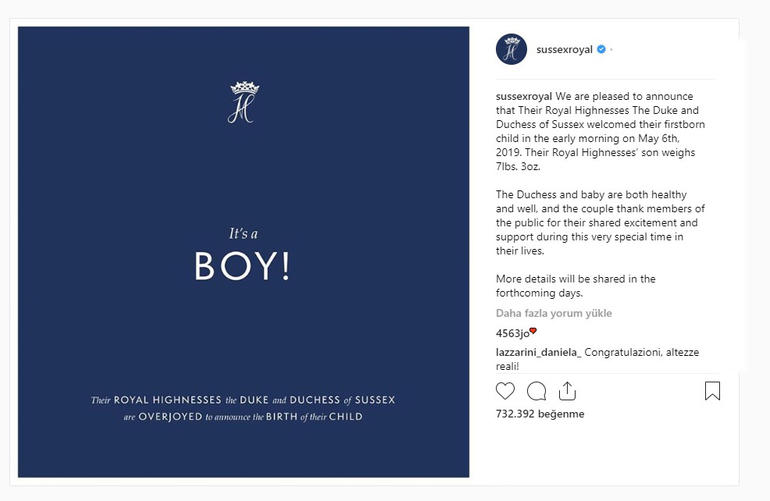770x501 pixels.
Task: View the 732.392 beğenme likes list
Action: click(540, 414)
